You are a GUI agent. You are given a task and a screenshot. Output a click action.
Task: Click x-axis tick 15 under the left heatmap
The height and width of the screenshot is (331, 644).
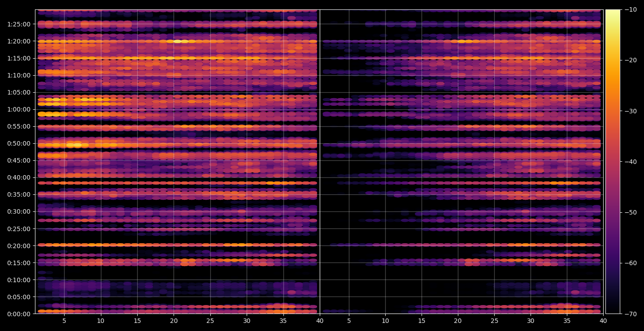coord(137,321)
